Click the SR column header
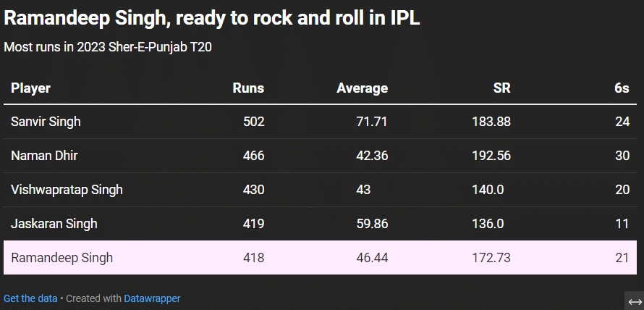644x310 pixels. coord(501,88)
